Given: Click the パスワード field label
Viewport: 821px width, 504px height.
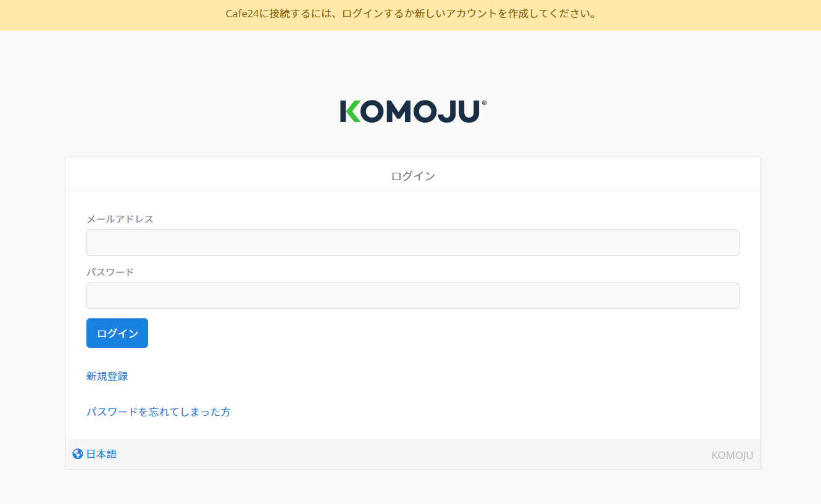Looking at the screenshot, I should pyautogui.click(x=110, y=272).
